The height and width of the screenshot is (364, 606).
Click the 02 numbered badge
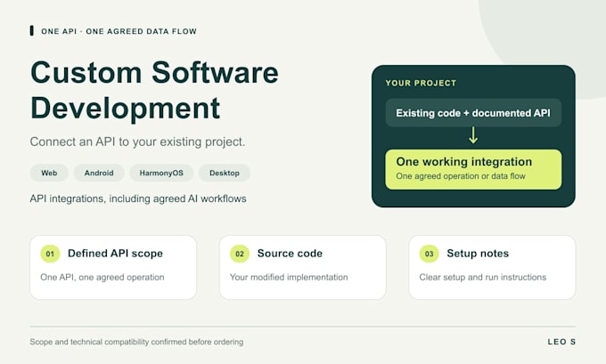coord(240,254)
